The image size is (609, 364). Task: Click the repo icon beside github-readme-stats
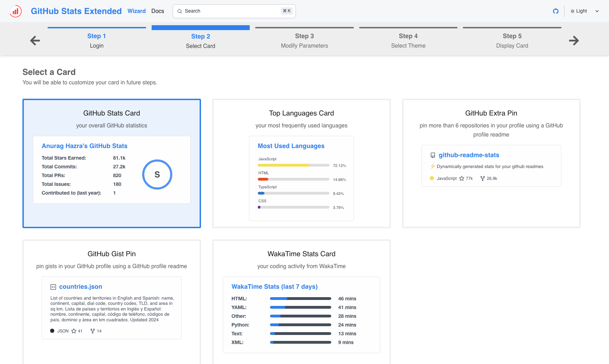coord(433,155)
